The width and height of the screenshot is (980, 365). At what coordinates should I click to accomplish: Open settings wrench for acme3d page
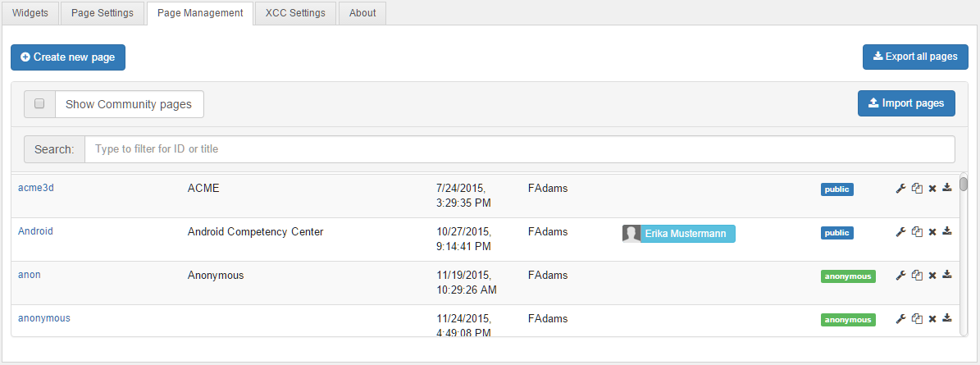(x=900, y=189)
